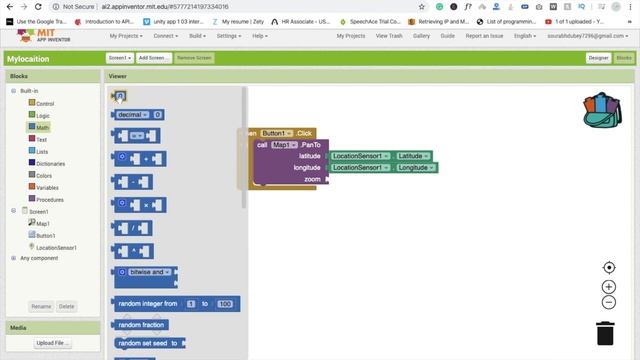Screen dimensions: 640x360
Task: Select the random fraction block
Action: [140, 325]
